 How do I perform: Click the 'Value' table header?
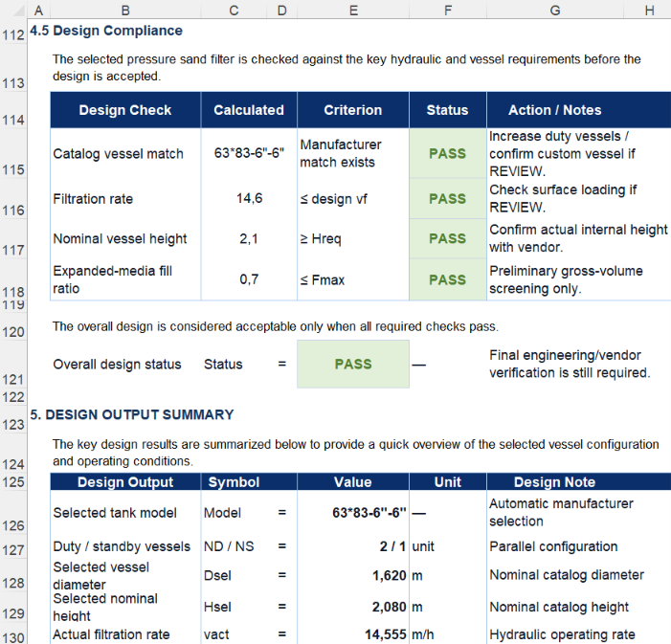[353, 482]
